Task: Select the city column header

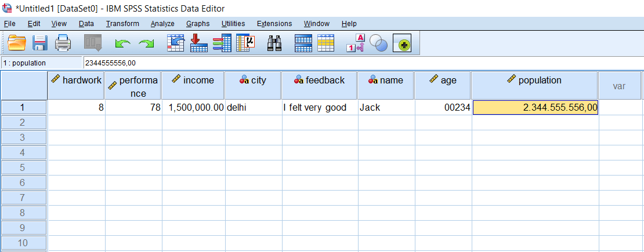Action: [x=253, y=85]
